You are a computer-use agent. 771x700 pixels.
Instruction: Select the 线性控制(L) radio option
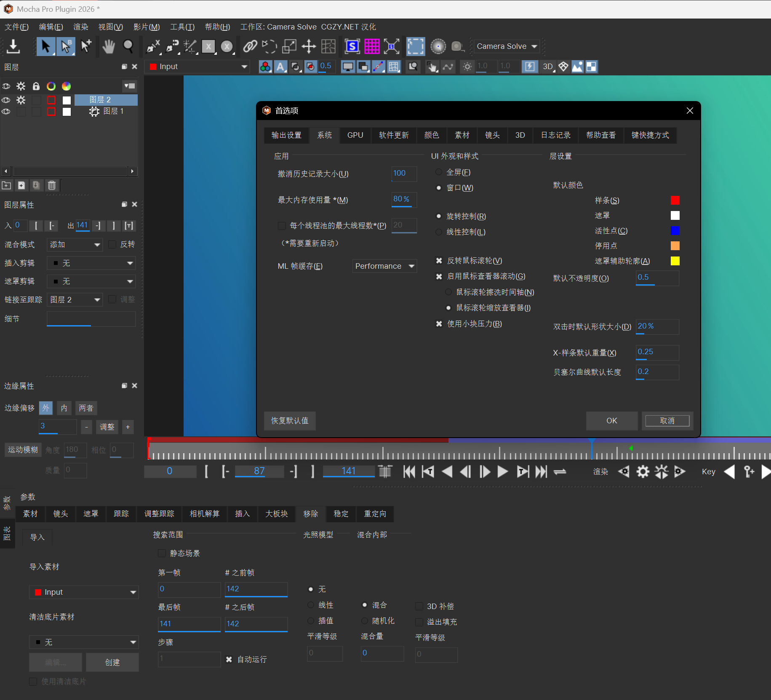(439, 232)
